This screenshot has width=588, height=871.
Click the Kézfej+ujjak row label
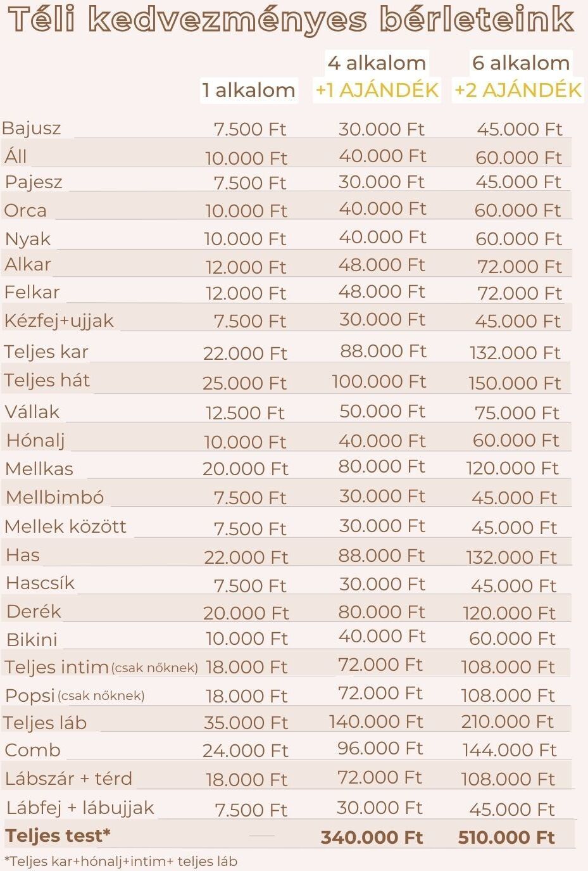[x=59, y=321]
